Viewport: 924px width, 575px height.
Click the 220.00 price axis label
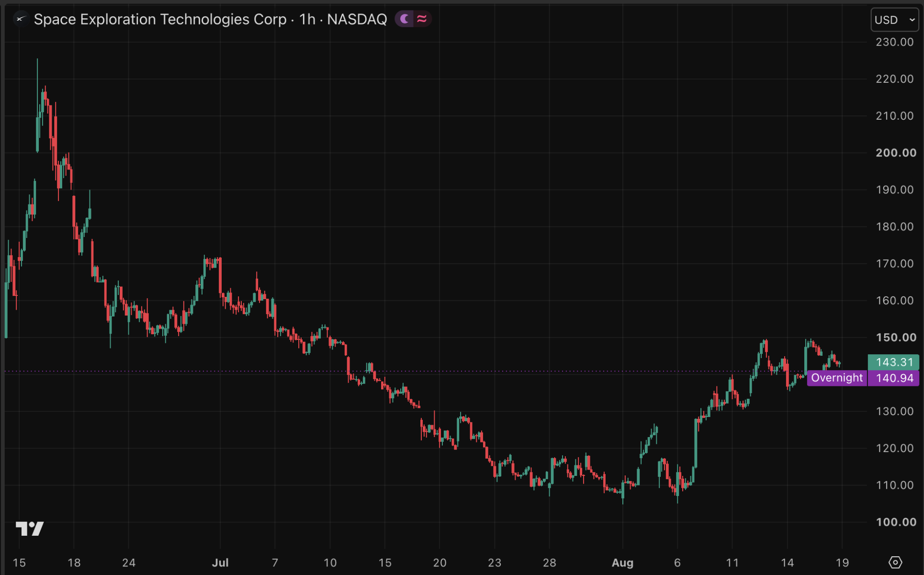pyautogui.click(x=894, y=79)
